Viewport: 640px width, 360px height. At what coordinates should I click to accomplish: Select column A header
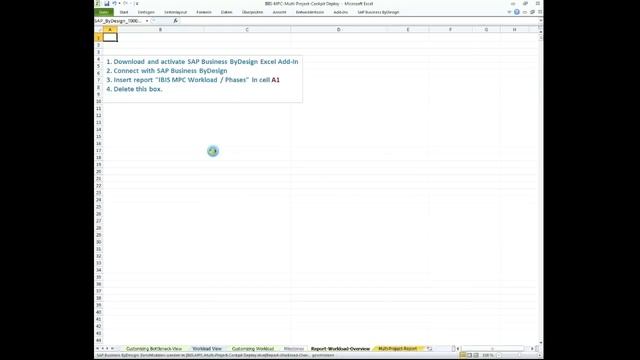(110, 29)
